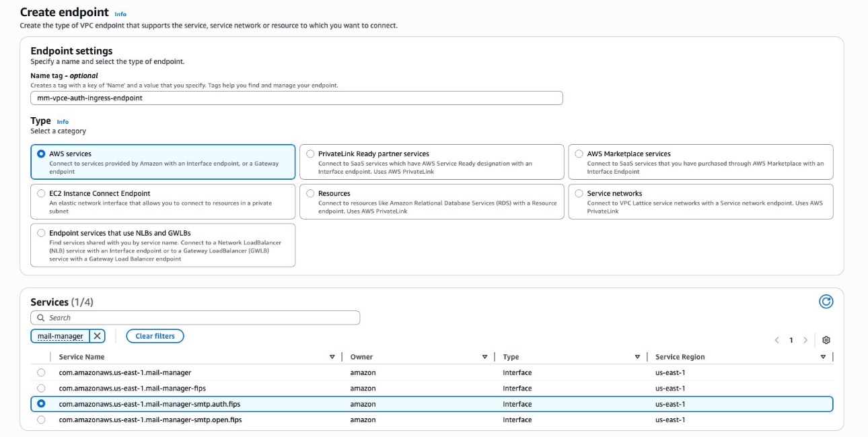Click the Name tag input field

[296, 98]
